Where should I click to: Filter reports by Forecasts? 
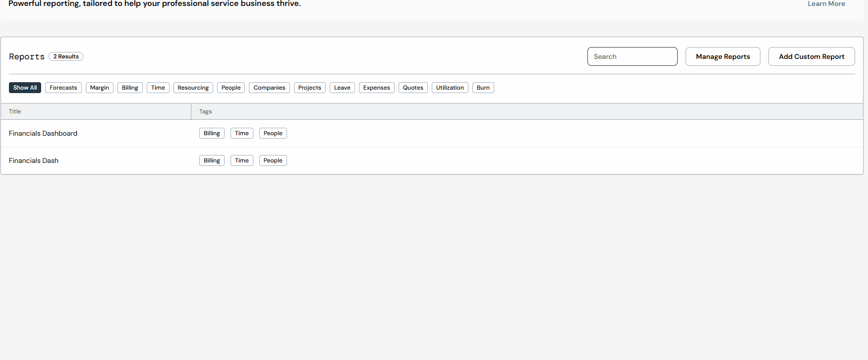click(x=63, y=88)
